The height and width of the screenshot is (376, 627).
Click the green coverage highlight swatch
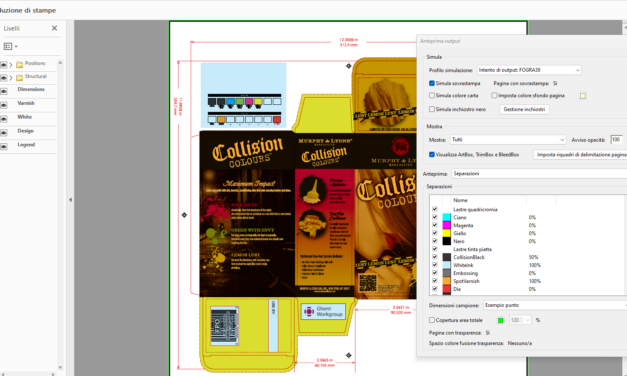click(x=500, y=320)
